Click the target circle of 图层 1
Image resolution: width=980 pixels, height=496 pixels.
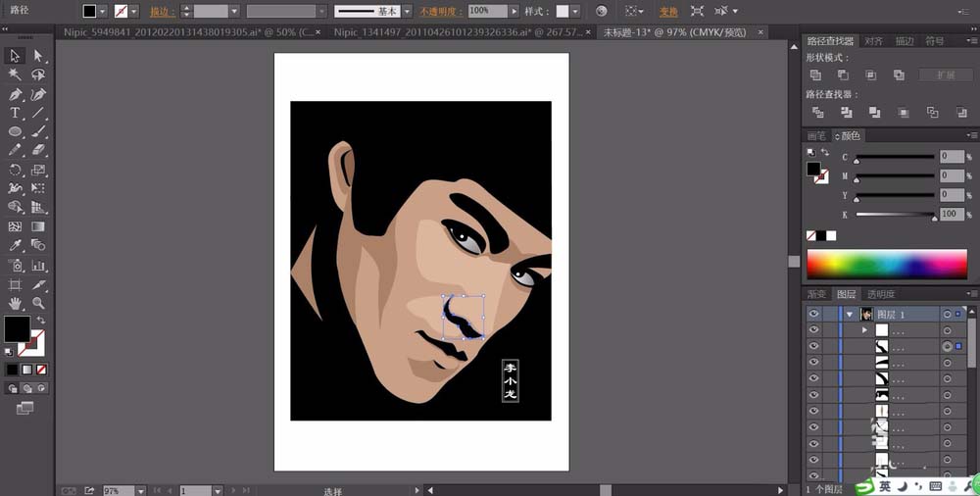(x=948, y=314)
